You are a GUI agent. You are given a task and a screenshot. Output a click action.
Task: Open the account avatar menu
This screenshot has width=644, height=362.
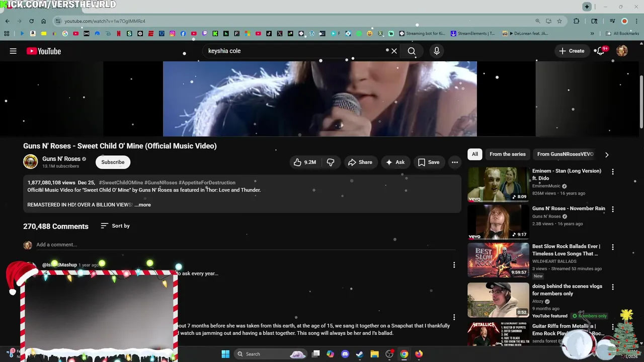click(x=622, y=51)
